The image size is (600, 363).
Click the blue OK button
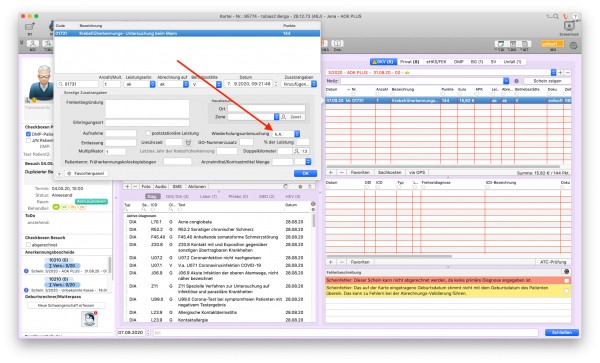(x=305, y=173)
